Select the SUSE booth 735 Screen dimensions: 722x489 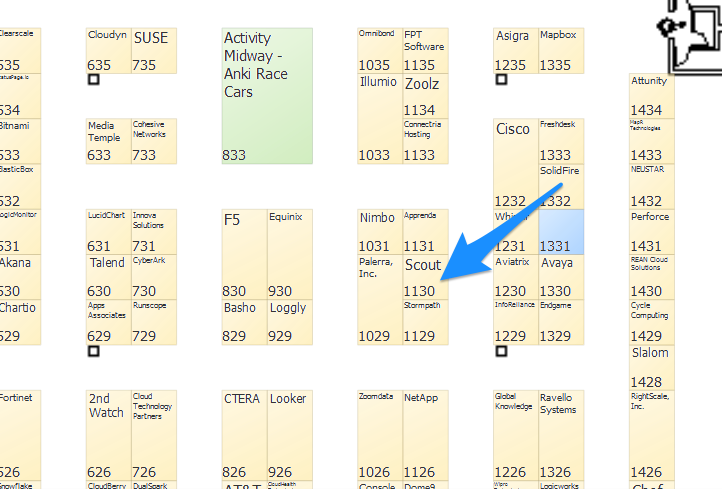(154, 51)
